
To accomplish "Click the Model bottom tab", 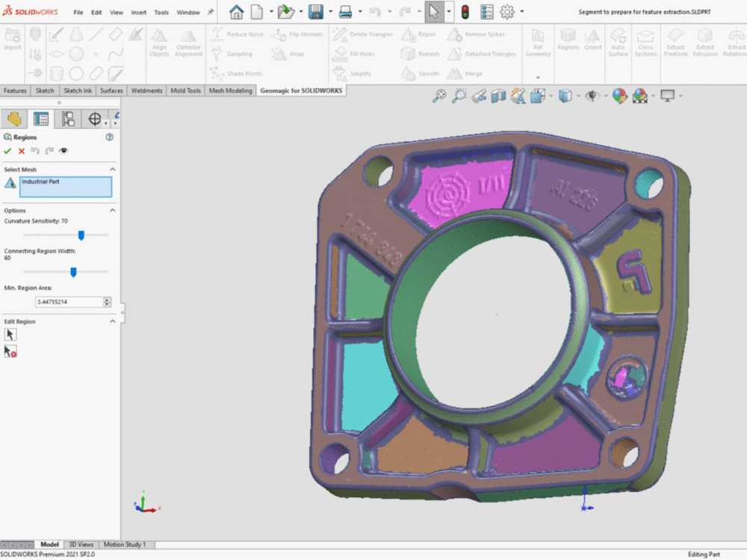I will tap(49, 544).
